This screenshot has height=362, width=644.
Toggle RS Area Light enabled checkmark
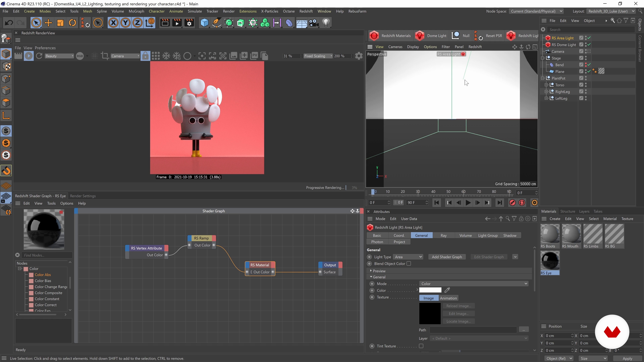(589, 38)
